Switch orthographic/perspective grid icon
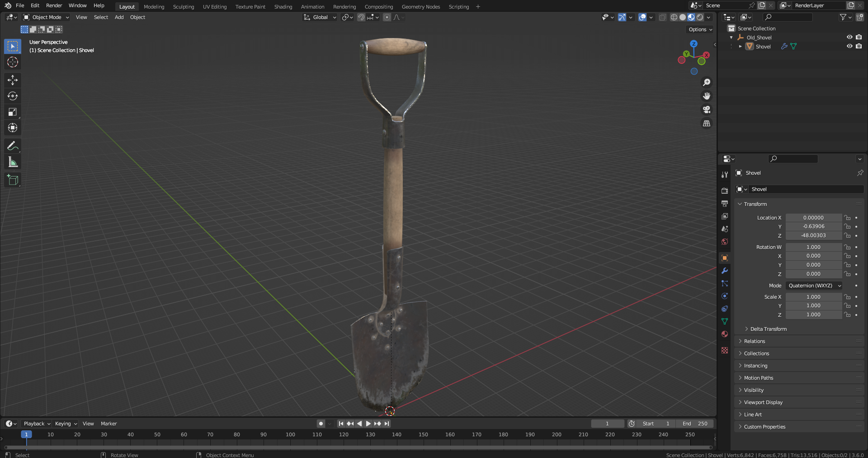Image resolution: width=868 pixels, height=458 pixels. point(706,123)
